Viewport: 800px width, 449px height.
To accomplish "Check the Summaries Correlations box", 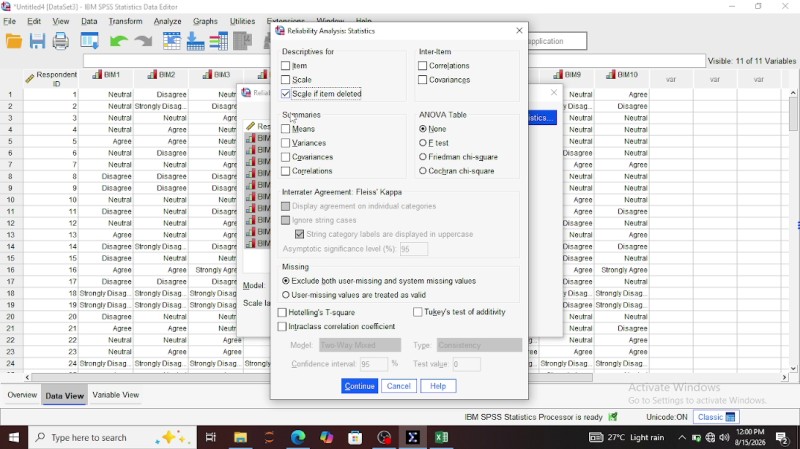I will [286, 171].
